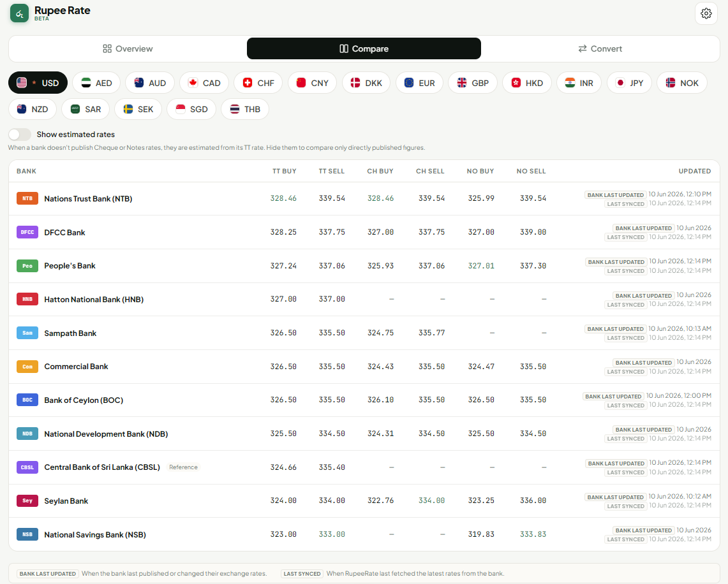Select NOK currency
Image resolution: width=728 pixels, height=584 pixels.
click(682, 83)
